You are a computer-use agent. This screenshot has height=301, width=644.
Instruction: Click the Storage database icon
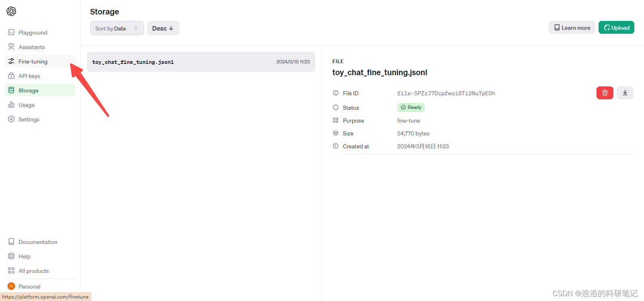(11, 90)
